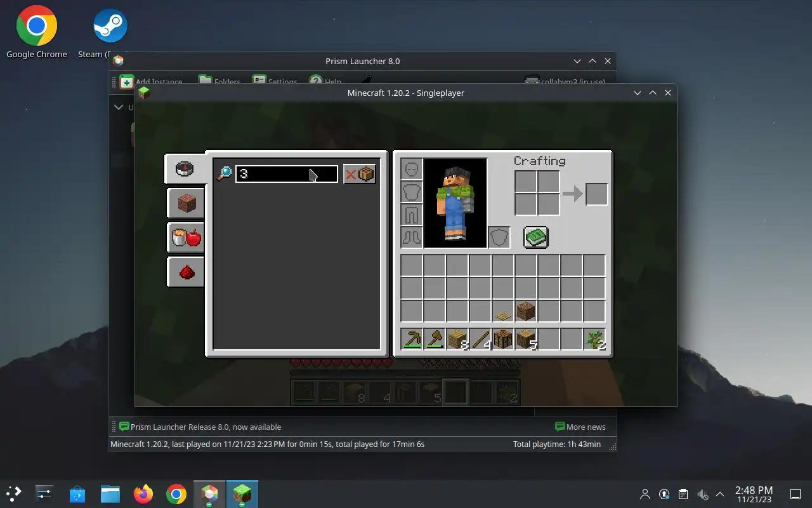Screen dimensions: 812x508
Task: Click the helmet armor slot
Action: point(411,170)
